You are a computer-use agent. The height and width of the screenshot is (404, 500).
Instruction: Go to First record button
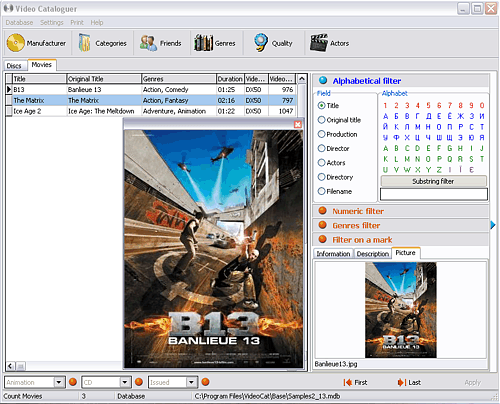coord(355,382)
